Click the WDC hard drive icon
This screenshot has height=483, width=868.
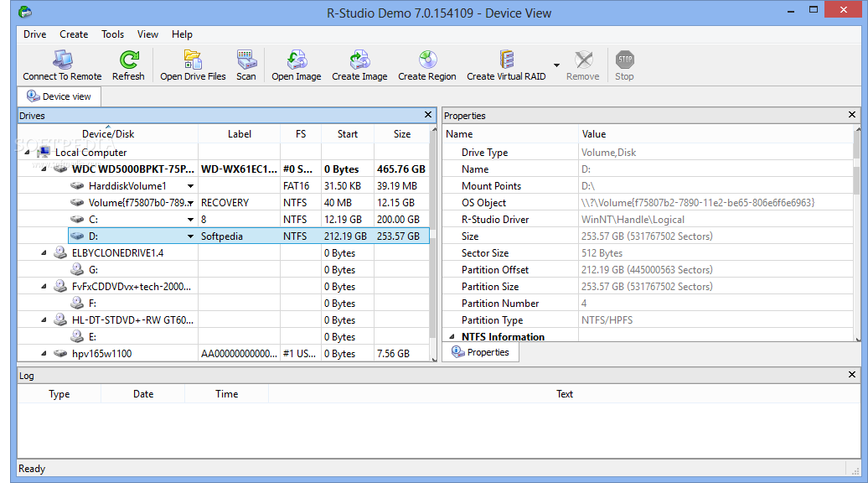pos(60,169)
